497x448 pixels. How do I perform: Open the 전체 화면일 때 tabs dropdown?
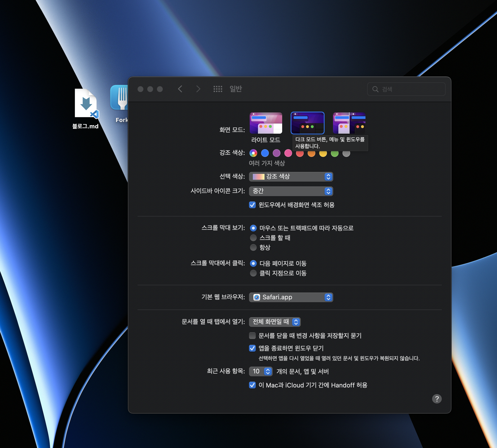coord(275,322)
